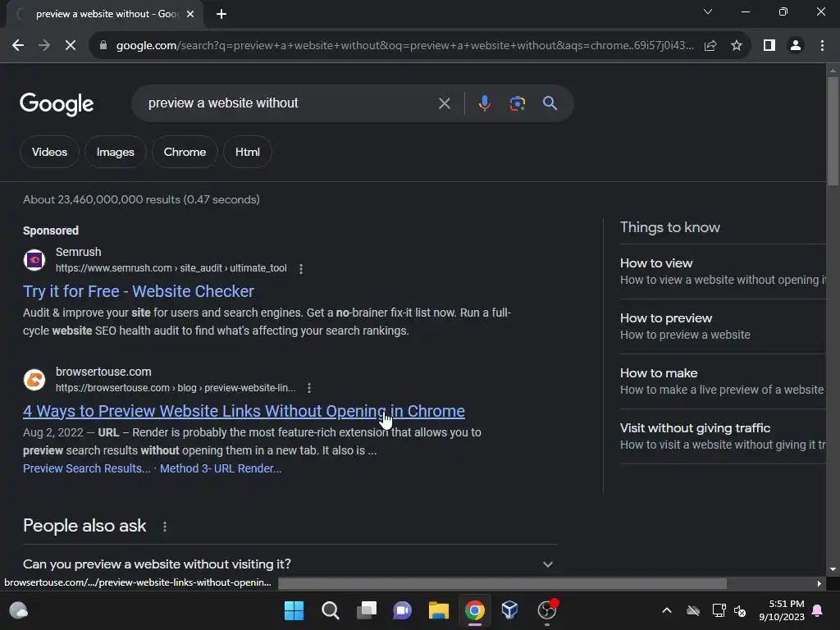840x630 pixels.
Task: Open the weather widget on the taskbar
Action: coord(19,610)
